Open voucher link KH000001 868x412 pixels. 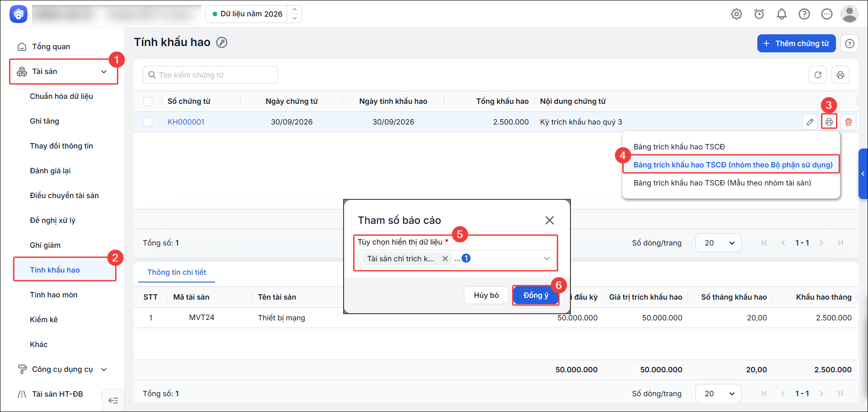186,122
